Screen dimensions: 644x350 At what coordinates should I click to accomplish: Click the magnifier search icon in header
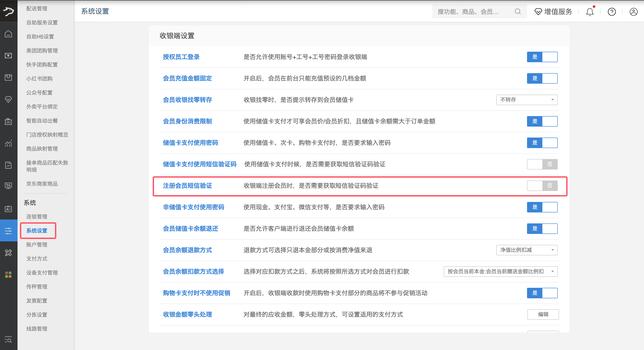518,12
